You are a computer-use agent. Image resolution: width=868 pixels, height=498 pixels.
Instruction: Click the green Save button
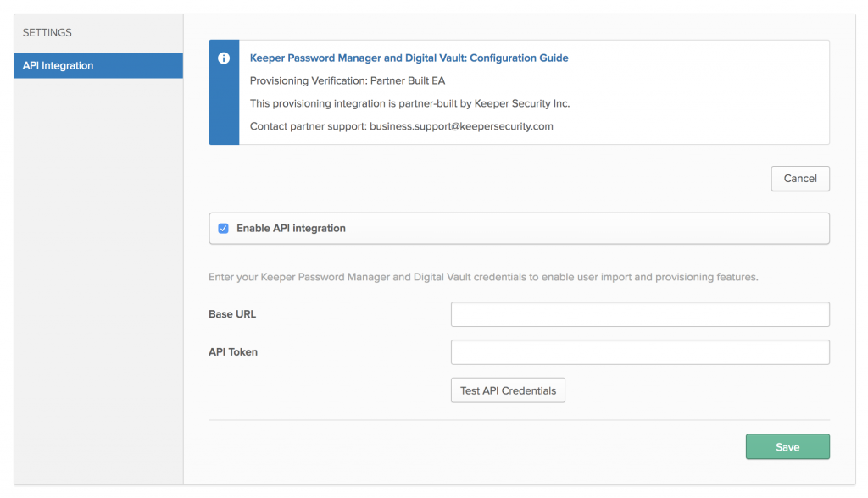click(x=787, y=447)
